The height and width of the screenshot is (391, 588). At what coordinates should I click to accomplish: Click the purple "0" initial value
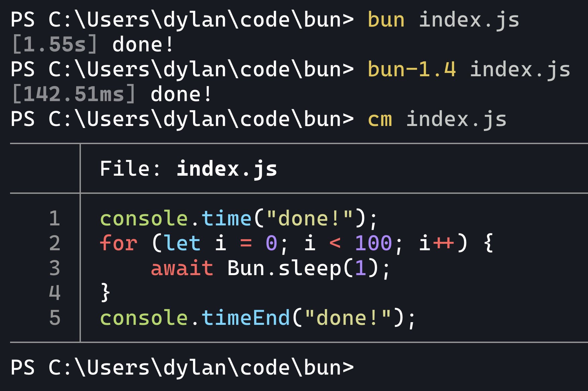[272, 243]
